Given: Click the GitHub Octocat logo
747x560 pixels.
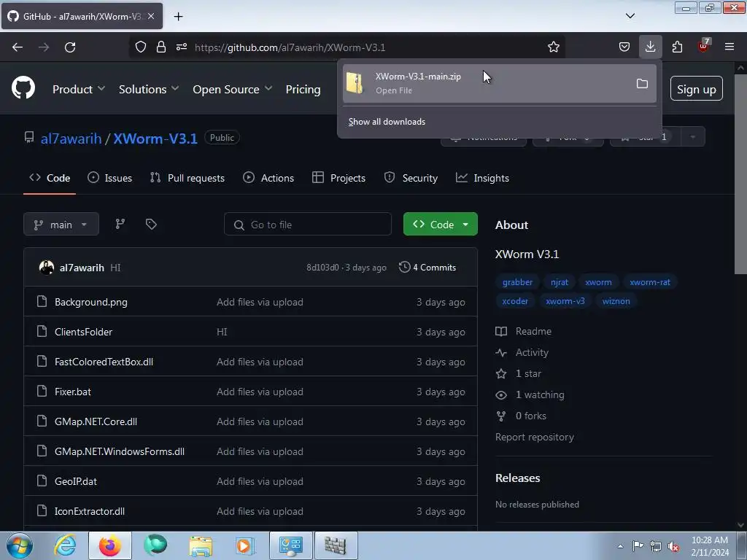Looking at the screenshot, I should [23, 88].
